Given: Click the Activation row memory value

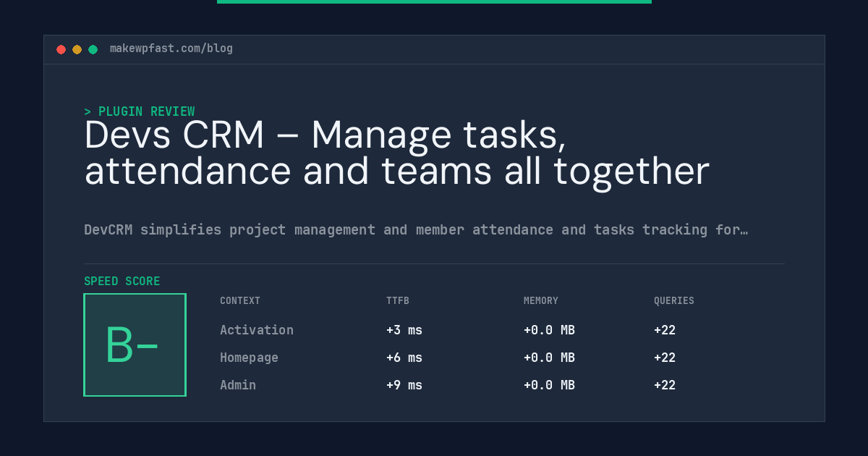Looking at the screenshot, I should (x=549, y=330).
